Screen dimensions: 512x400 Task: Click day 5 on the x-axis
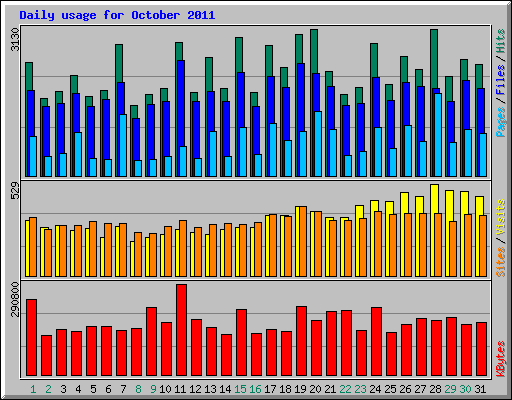pos(93,389)
